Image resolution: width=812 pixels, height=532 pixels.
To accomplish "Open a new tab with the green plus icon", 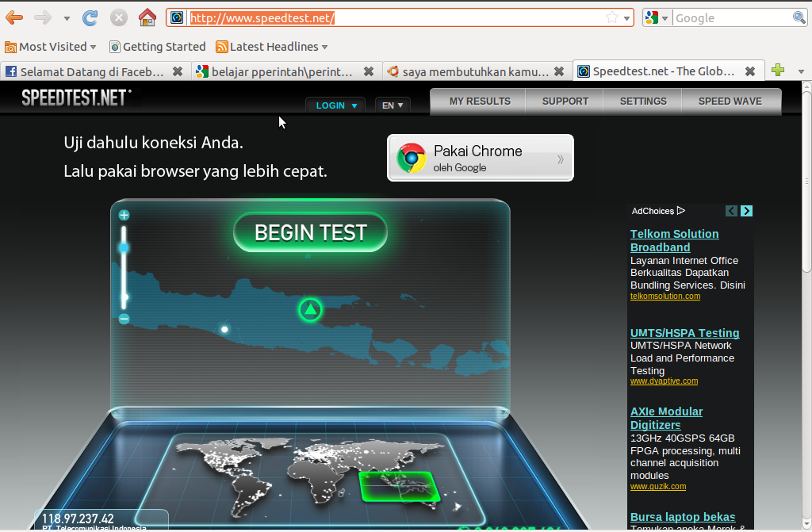I will pos(778,70).
